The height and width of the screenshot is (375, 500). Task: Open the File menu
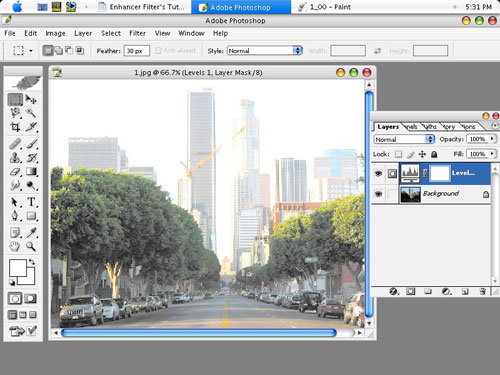tap(10, 33)
